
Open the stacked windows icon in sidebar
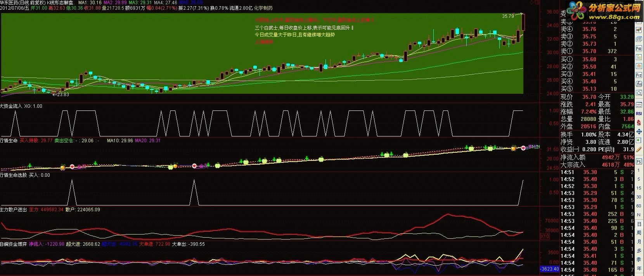pyautogui.click(x=639, y=39)
